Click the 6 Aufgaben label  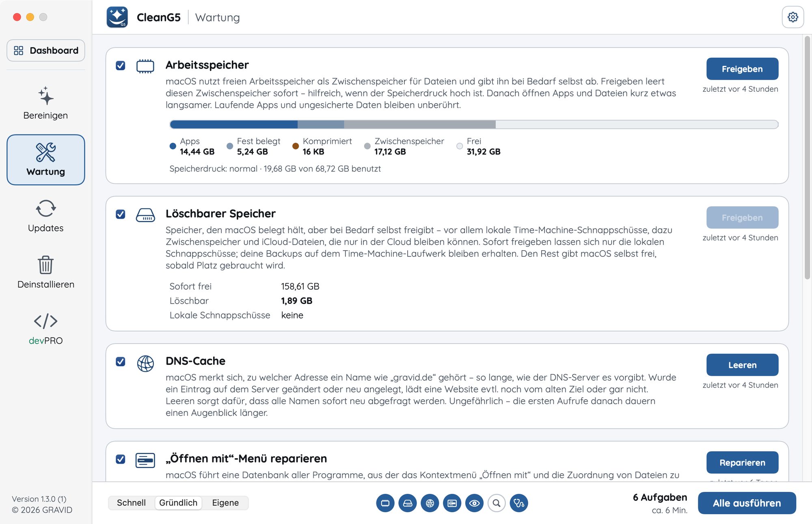click(660, 498)
